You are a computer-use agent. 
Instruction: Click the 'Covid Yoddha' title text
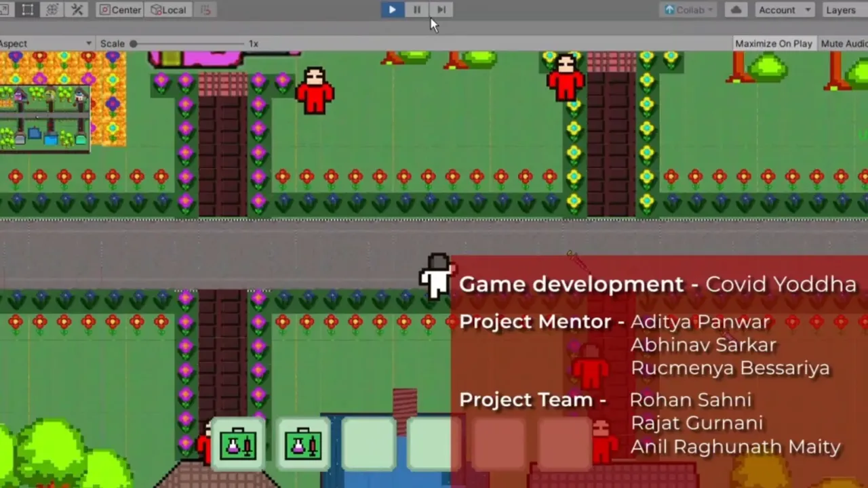pyautogui.click(x=781, y=284)
